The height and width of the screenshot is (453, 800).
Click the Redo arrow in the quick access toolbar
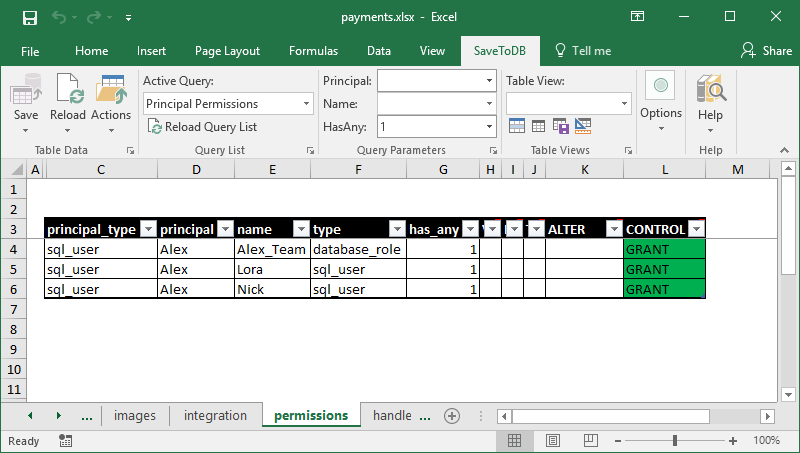coord(94,18)
